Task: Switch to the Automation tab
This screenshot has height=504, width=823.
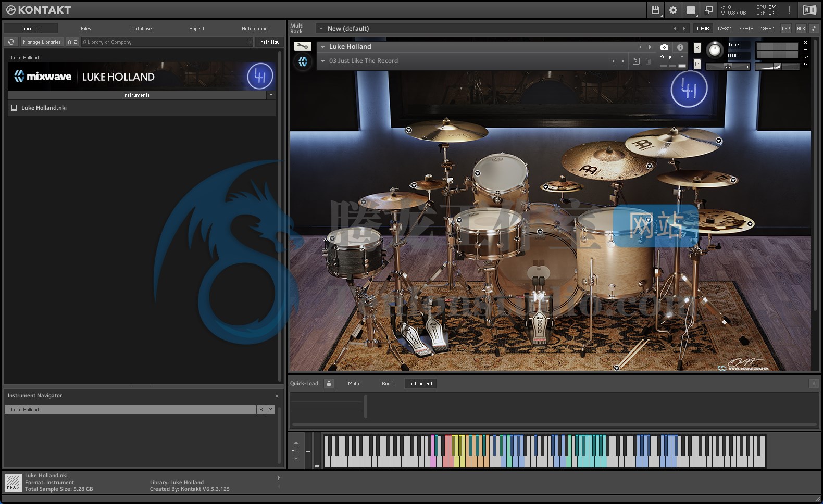Action: coord(255,29)
